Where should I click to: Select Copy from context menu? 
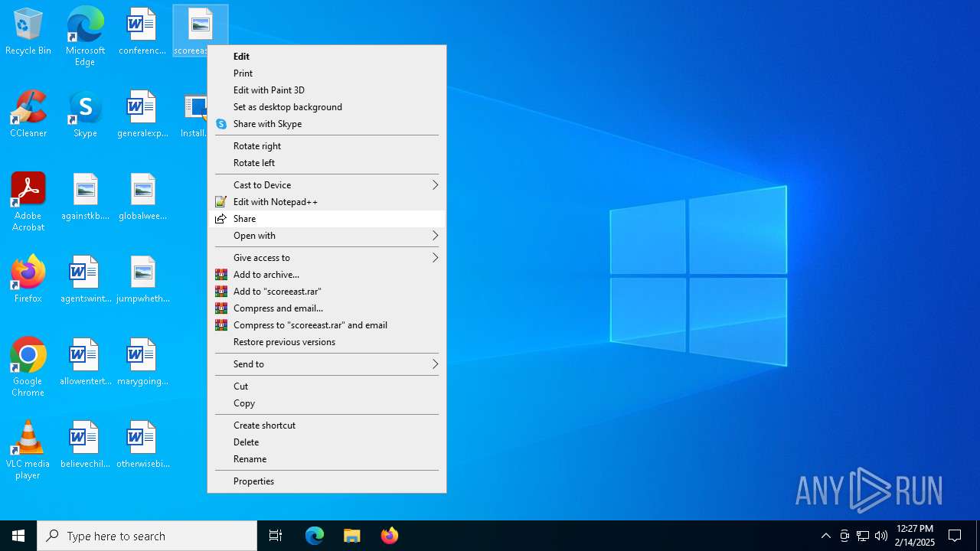(x=327, y=403)
